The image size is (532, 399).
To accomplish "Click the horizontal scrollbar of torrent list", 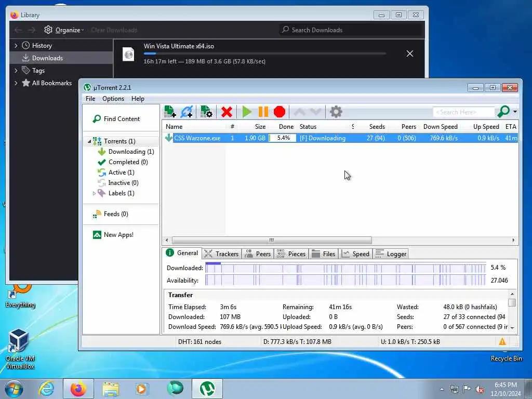I will (271, 240).
